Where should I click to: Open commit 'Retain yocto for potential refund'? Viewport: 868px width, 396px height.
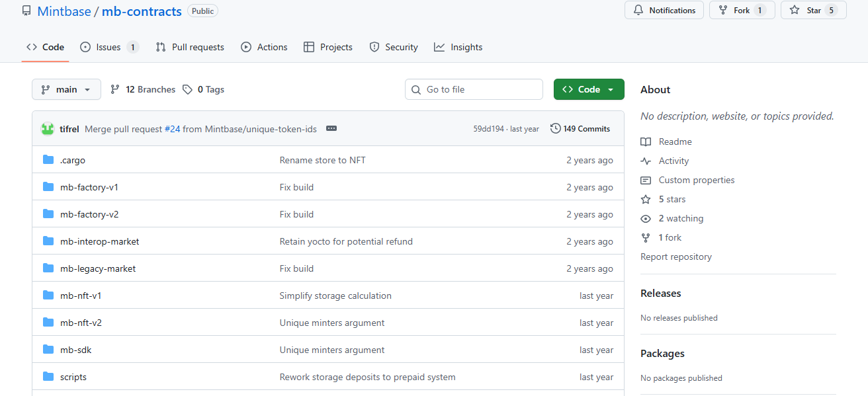coord(346,241)
